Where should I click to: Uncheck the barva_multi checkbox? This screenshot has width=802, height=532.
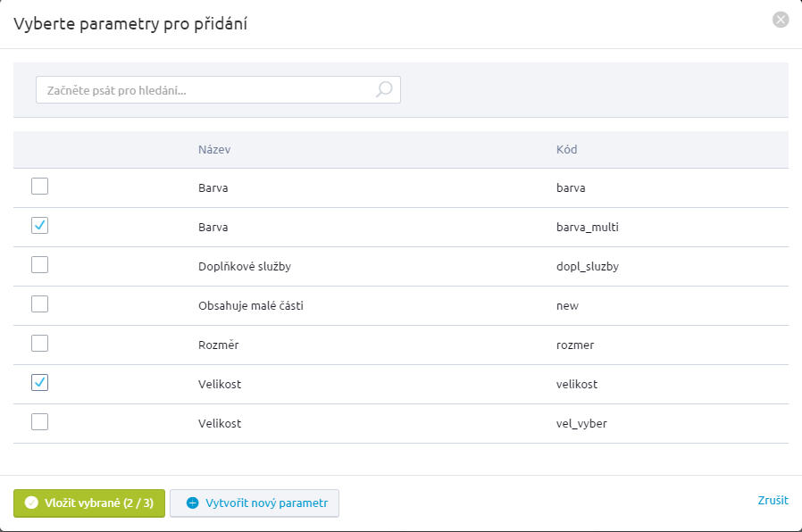[x=40, y=225]
